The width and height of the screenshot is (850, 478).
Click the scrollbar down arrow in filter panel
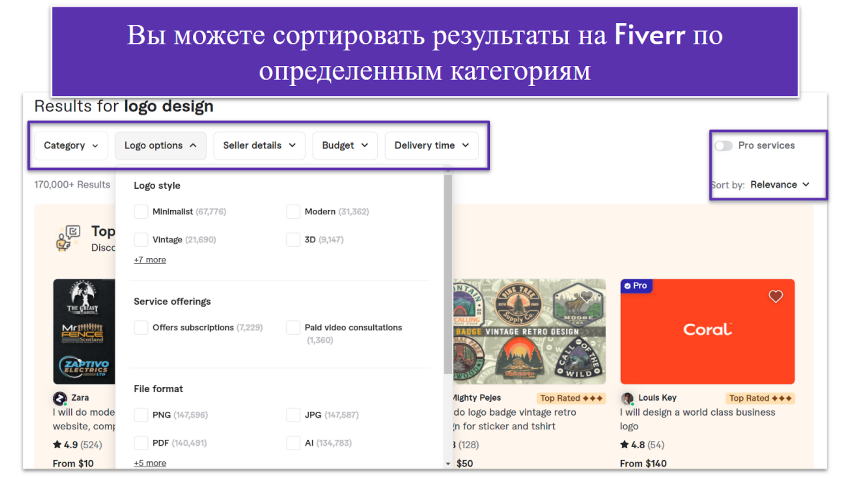(x=448, y=464)
